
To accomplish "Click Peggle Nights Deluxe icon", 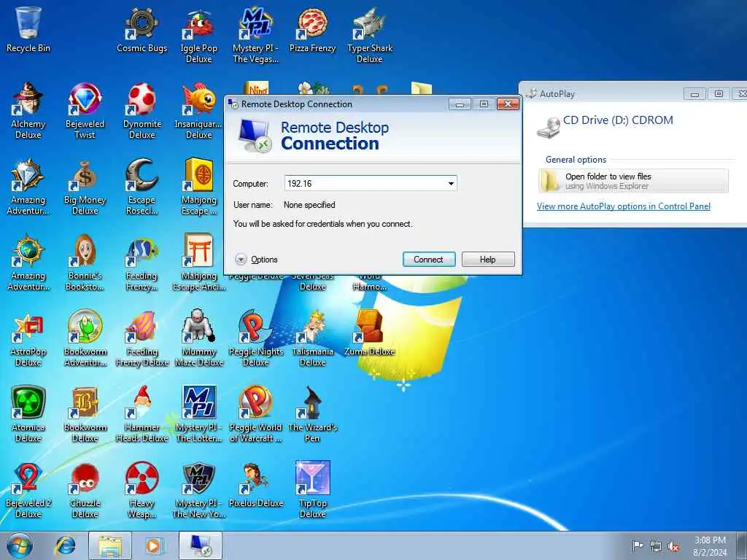I will pyautogui.click(x=255, y=339).
